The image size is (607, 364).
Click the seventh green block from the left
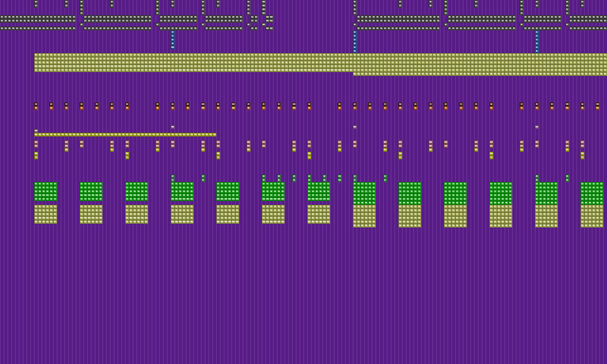click(x=319, y=191)
